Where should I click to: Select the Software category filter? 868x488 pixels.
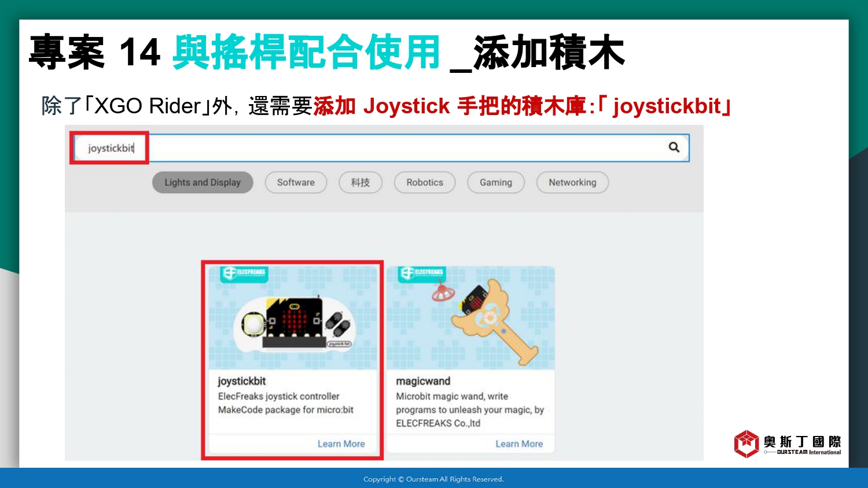click(x=296, y=182)
